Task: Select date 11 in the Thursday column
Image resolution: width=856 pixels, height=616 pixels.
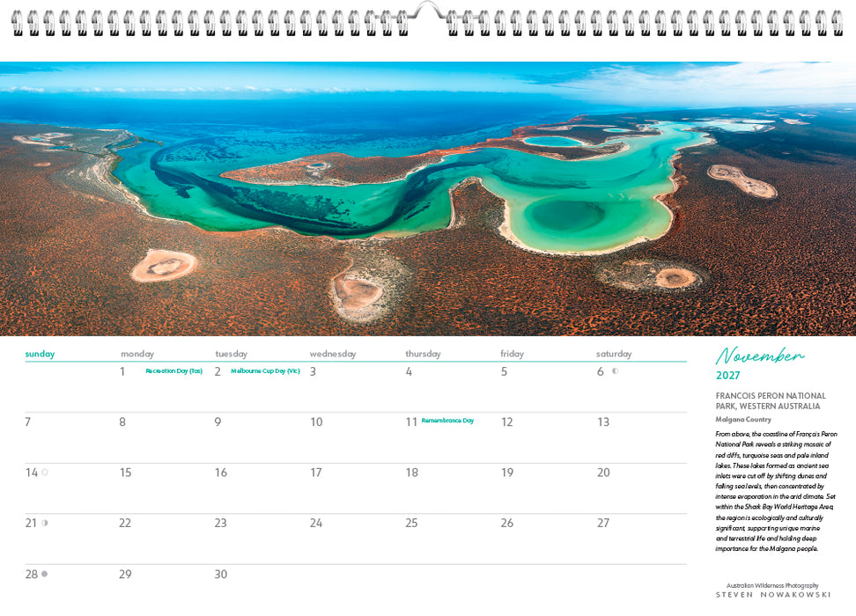Action: tap(411, 422)
